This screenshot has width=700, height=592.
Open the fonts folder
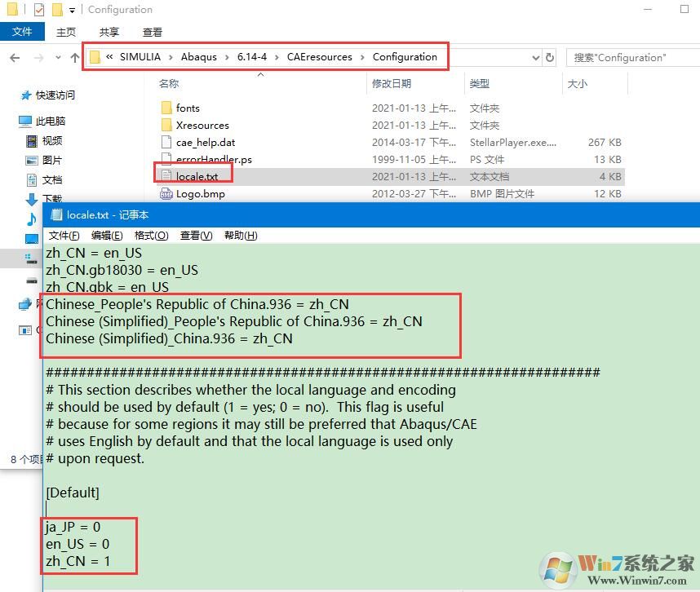click(x=188, y=108)
